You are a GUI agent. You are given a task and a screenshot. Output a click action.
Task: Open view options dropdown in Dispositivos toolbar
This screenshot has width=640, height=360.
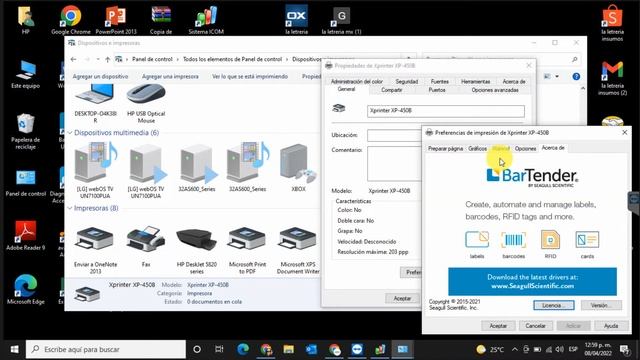(557, 76)
